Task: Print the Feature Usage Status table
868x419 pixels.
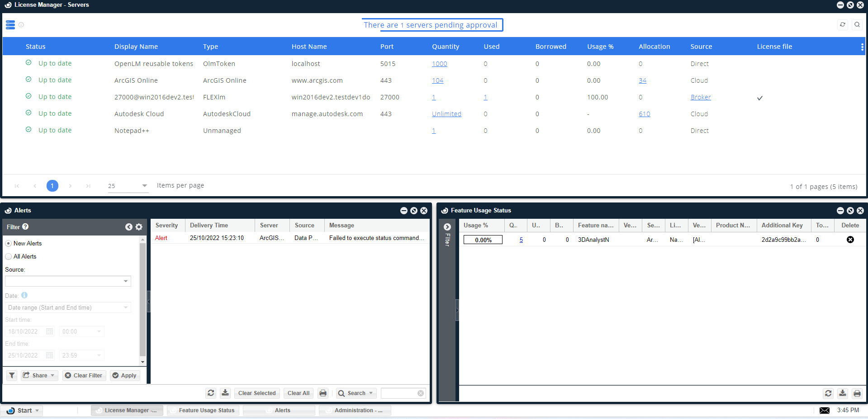Action: pyautogui.click(x=857, y=394)
